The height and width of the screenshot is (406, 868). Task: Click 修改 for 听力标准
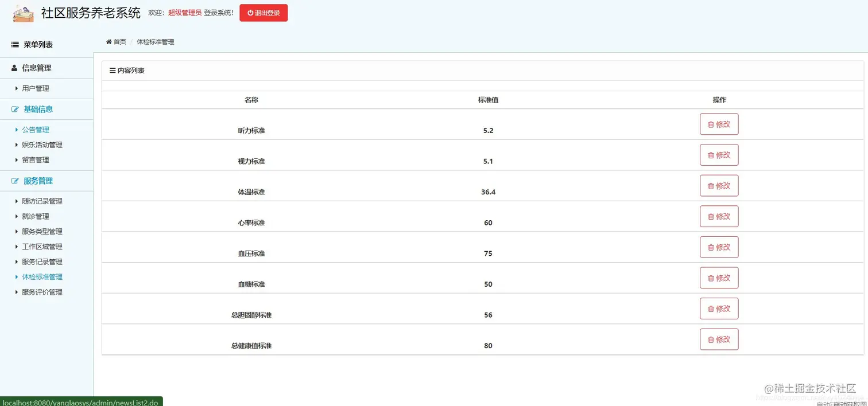[x=719, y=124]
